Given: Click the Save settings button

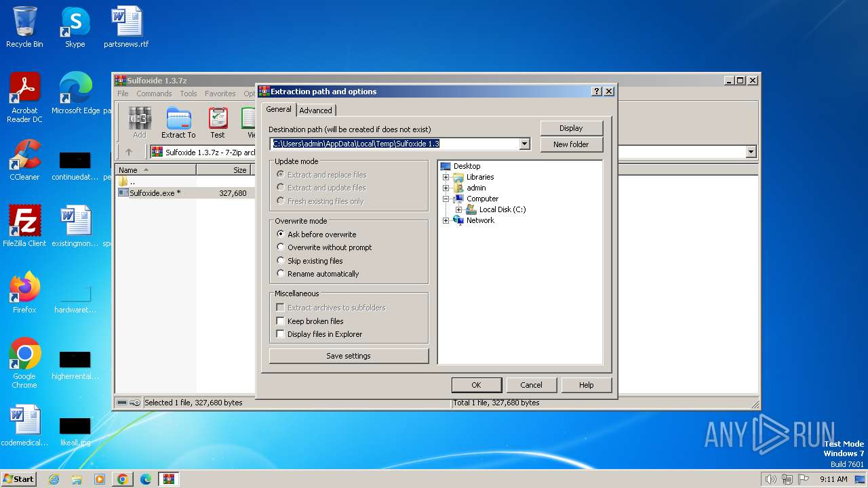Looking at the screenshot, I should point(349,356).
